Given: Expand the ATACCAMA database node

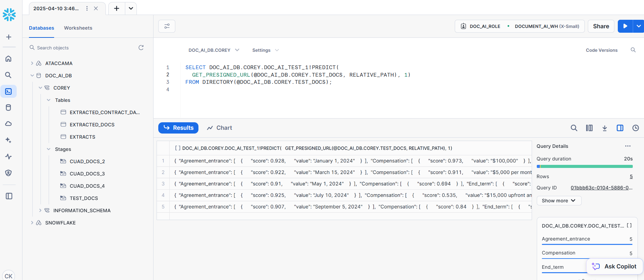Looking at the screenshot, I should coord(32,63).
